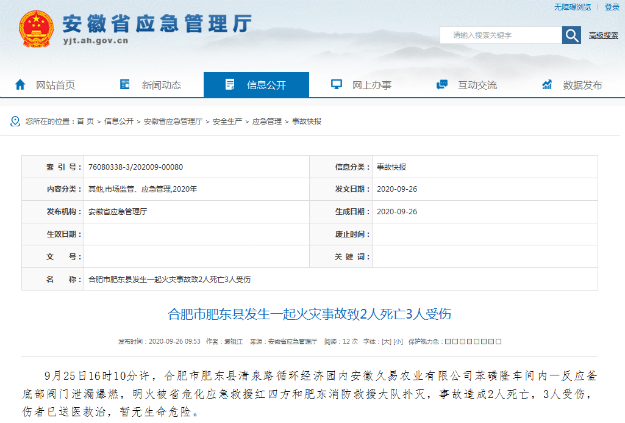Select the last eye-protection color swatch
Image resolution: width=625 pixels, height=423 pixels.
point(498,342)
